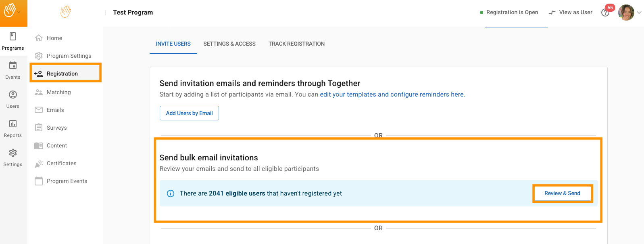Image resolution: width=644 pixels, height=244 pixels.
Task: Click the info icon beside eligible users
Action: 171,194
